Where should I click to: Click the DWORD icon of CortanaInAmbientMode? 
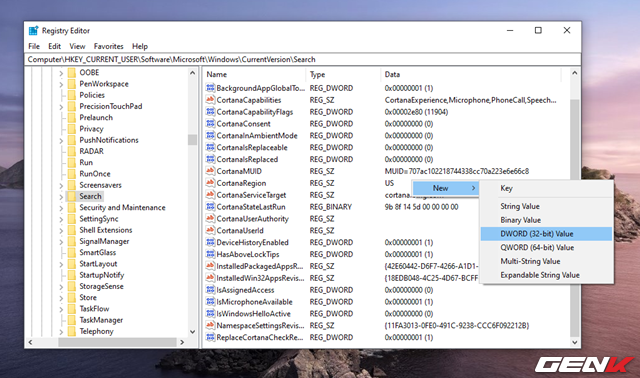click(x=210, y=135)
